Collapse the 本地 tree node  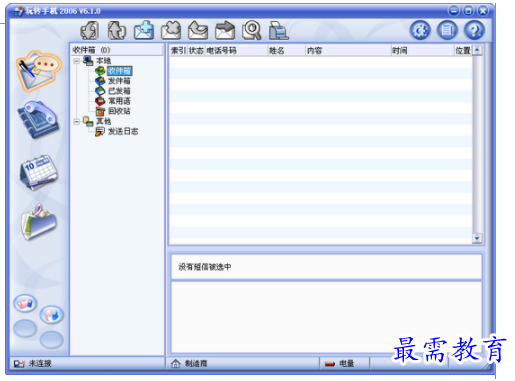point(77,61)
